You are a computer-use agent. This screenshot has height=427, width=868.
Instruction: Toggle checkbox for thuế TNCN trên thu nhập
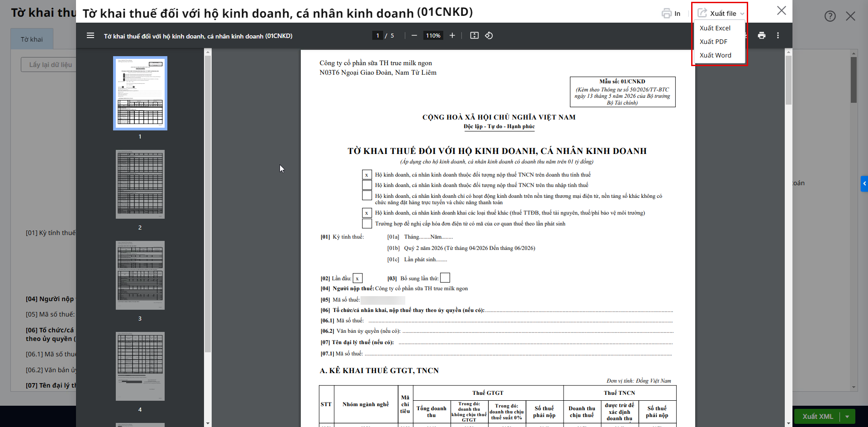pyautogui.click(x=367, y=185)
